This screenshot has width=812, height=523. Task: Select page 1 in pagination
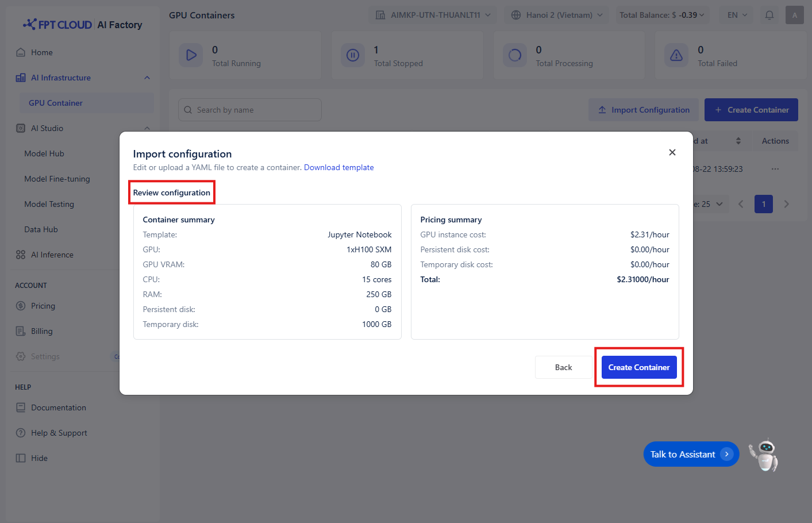coord(764,204)
